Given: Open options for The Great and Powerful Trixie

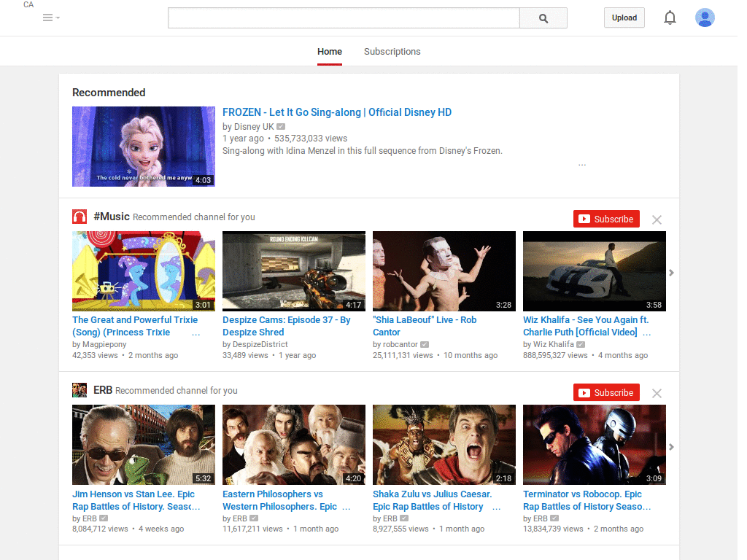Looking at the screenshot, I should (196, 333).
